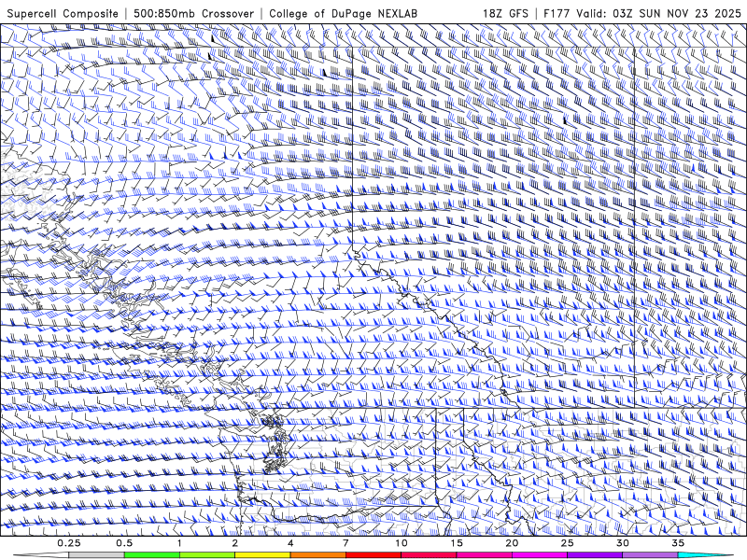Click the legend value 7
Viewport: 747px width, 560px height.
[x=345, y=543]
